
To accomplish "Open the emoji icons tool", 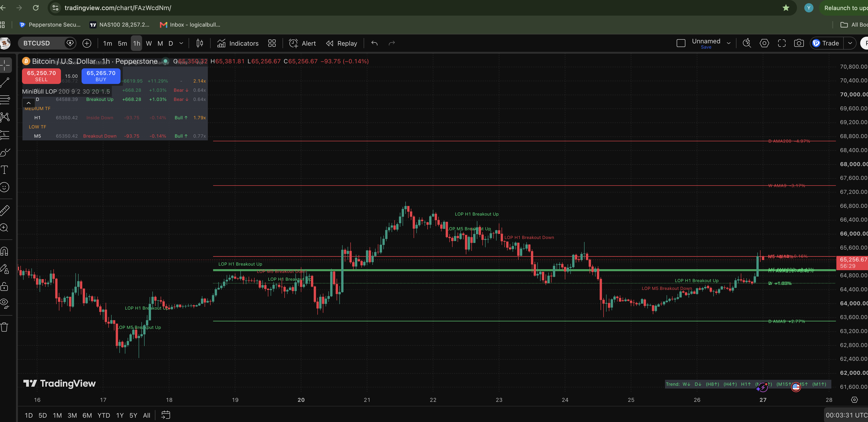I will [x=5, y=187].
